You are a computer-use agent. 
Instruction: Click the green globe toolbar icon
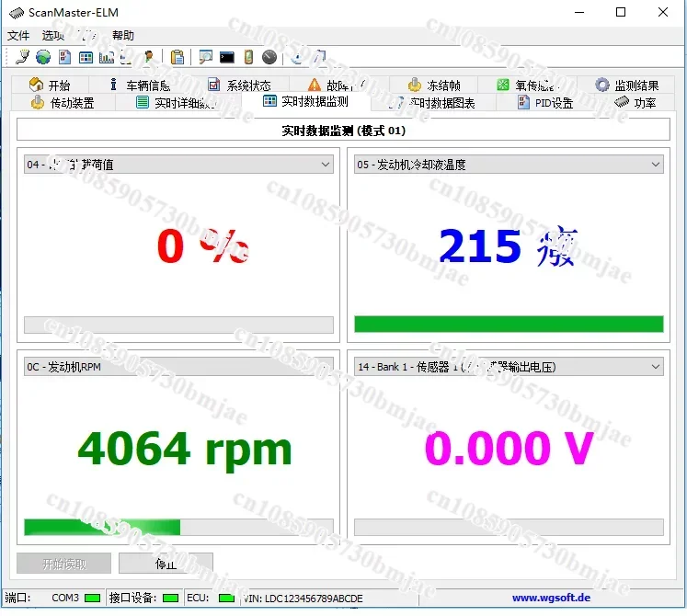coord(43,57)
